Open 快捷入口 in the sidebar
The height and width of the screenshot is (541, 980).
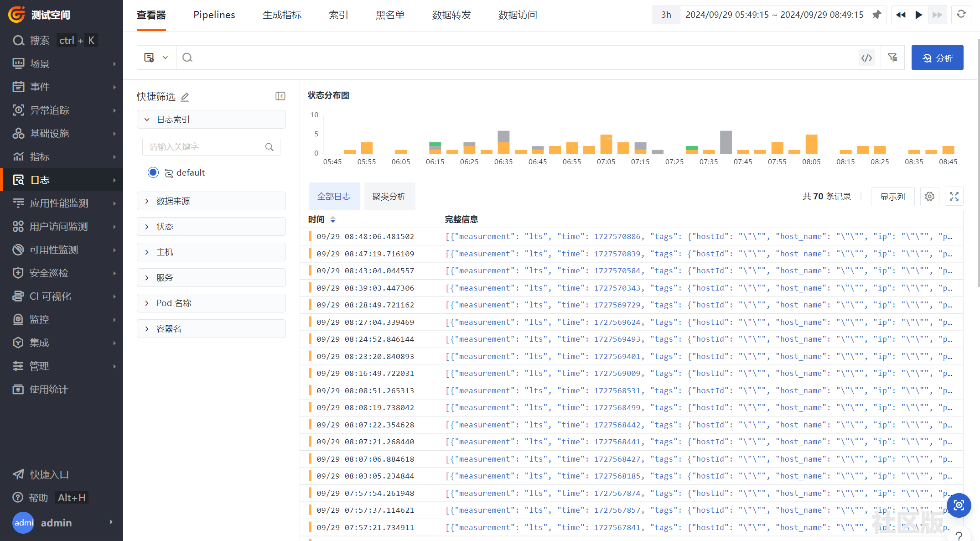click(62, 474)
